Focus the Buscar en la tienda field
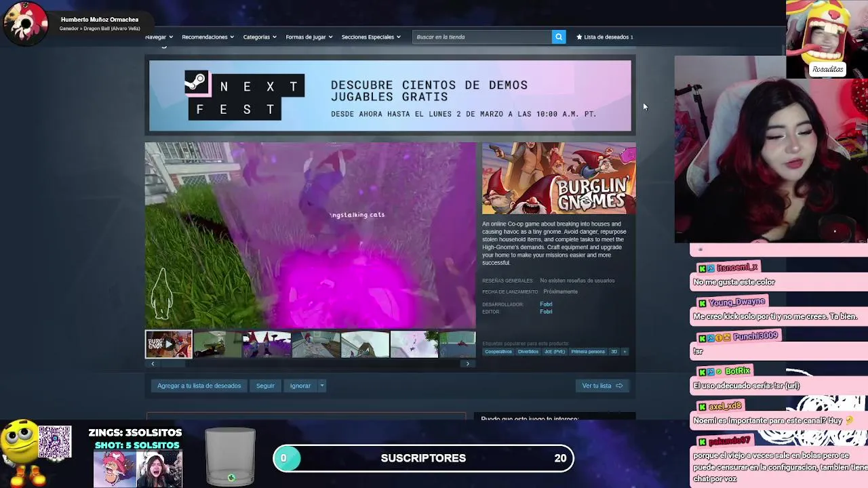The image size is (868, 488). (x=482, y=37)
